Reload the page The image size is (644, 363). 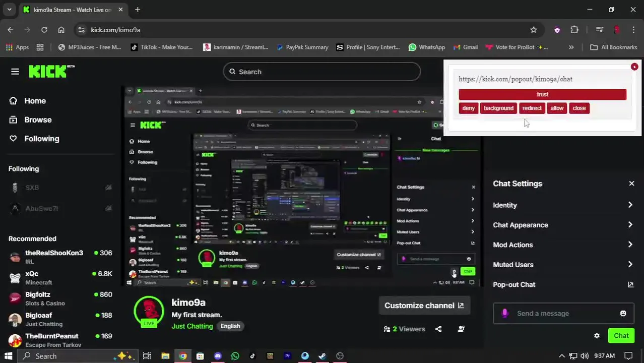pos(44,30)
